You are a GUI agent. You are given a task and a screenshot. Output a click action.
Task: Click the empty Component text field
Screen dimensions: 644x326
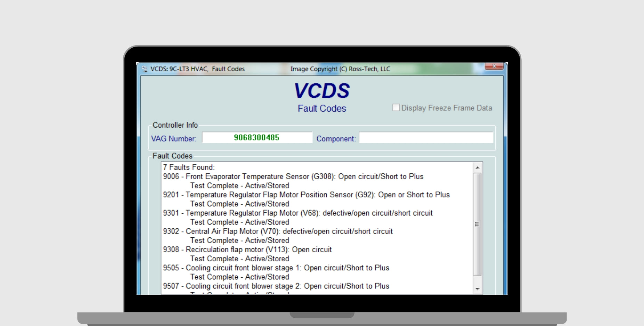[x=426, y=138]
